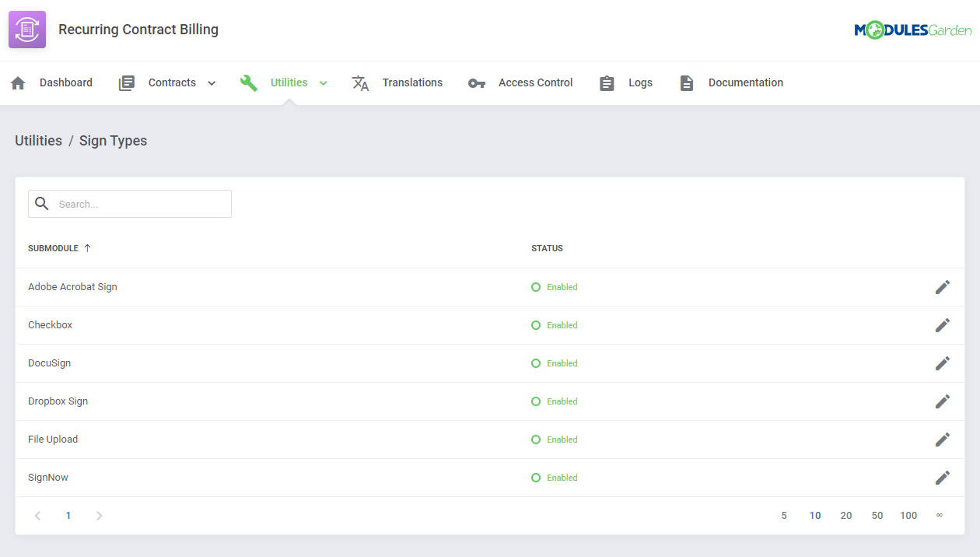Image resolution: width=980 pixels, height=557 pixels.
Task: Open the search magnifier icon
Action: 42,203
